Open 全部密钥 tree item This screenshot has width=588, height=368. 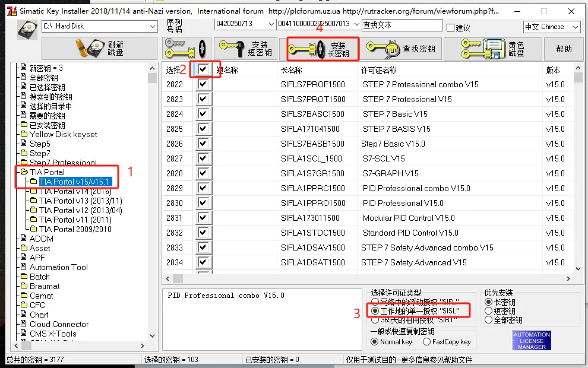pyautogui.click(x=43, y=78)
